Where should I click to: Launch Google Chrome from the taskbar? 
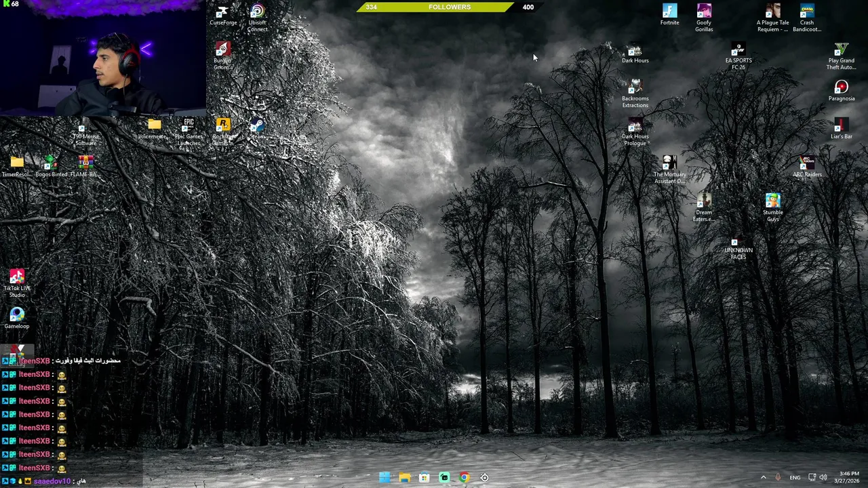point(464,478)
